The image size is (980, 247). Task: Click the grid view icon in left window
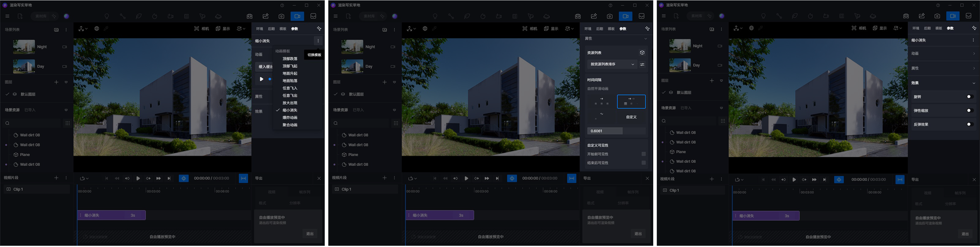[x=68, y=123]
